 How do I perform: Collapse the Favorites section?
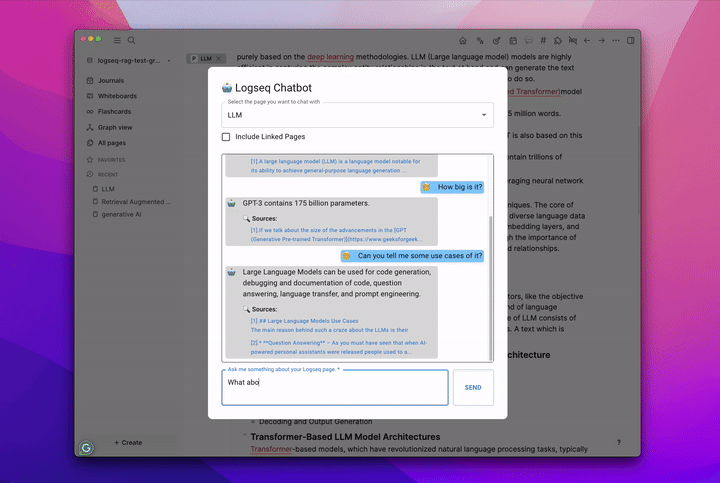point(111,160)
